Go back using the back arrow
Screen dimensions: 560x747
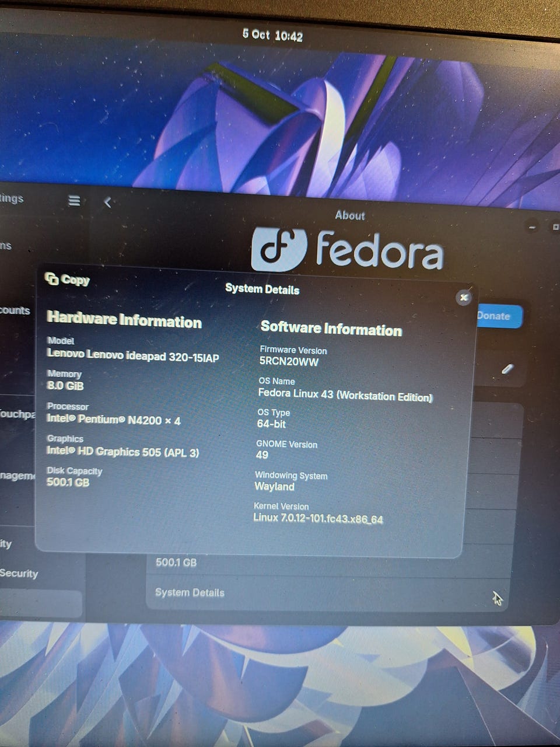click(107, 203)
